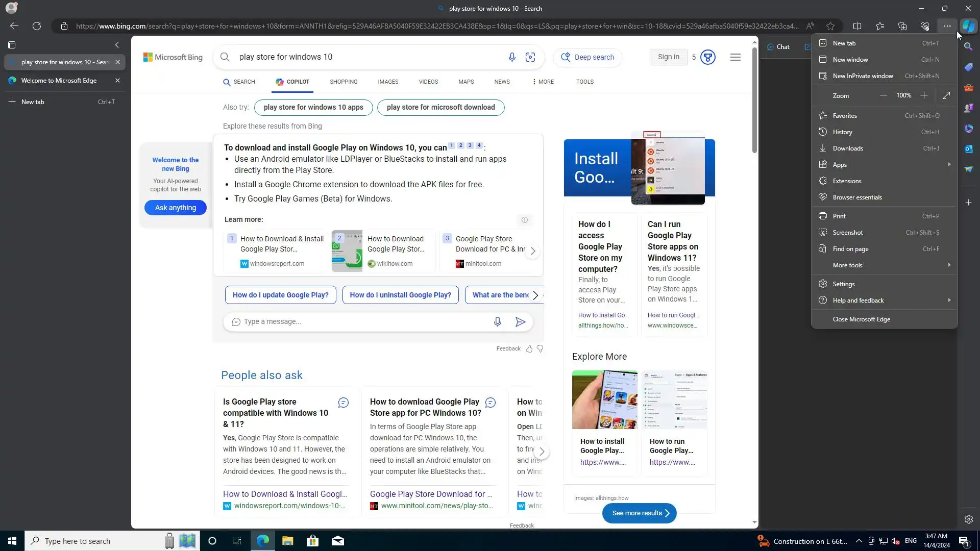Collapse the vertical tabs pane

pyautogui.click(x=117, y=45)
